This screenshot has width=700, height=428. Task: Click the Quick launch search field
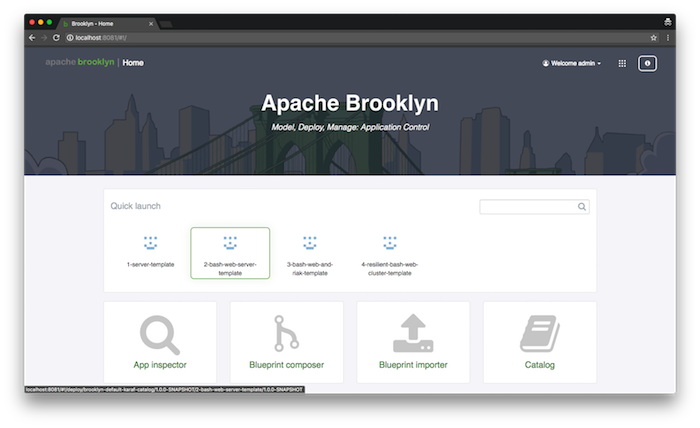click(527, 207)
